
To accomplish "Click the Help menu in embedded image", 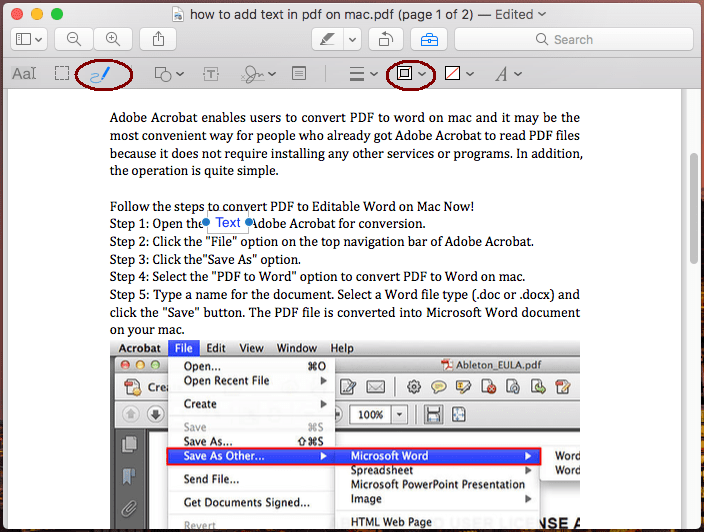I will (342, 348).
